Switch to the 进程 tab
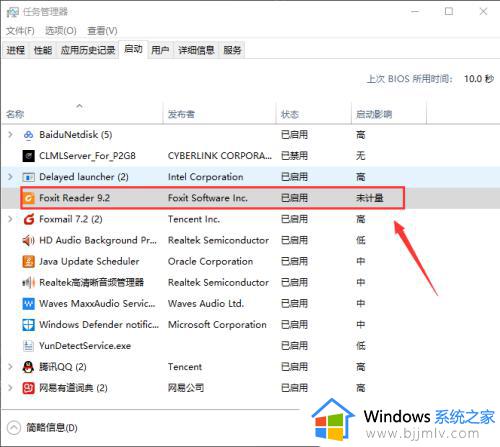 16,50
